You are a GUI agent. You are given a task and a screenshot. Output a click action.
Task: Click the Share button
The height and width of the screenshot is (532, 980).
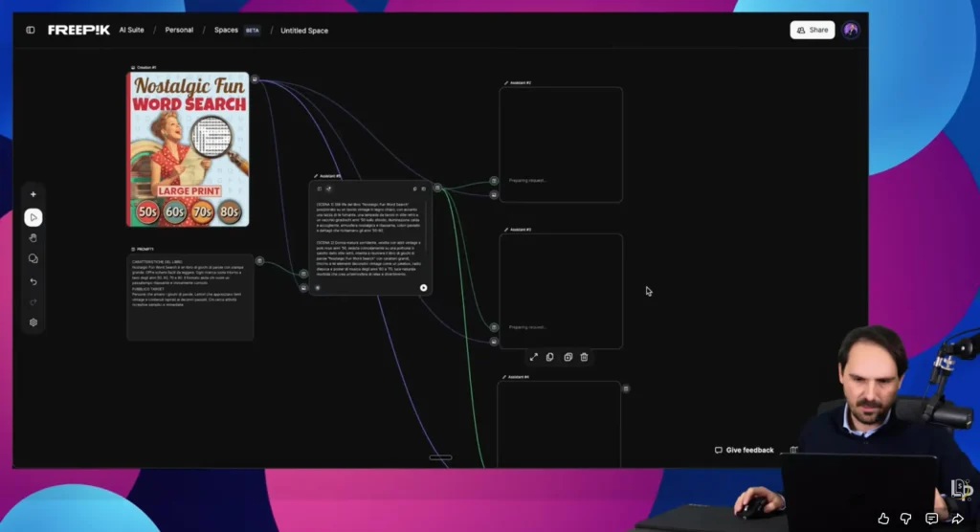(x=812, y=30)
